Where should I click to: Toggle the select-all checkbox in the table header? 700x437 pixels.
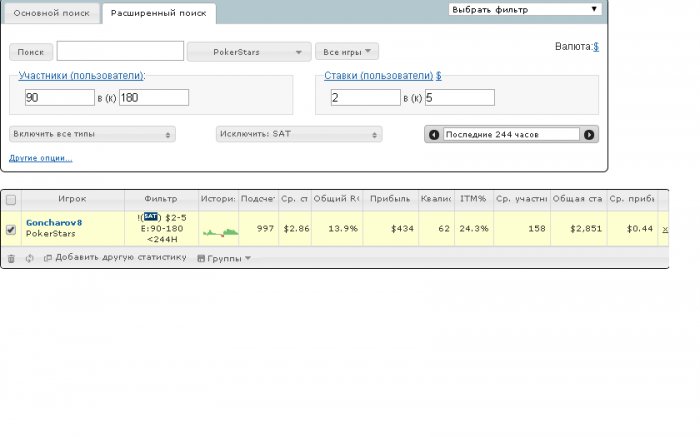click(x=11, y=200)
